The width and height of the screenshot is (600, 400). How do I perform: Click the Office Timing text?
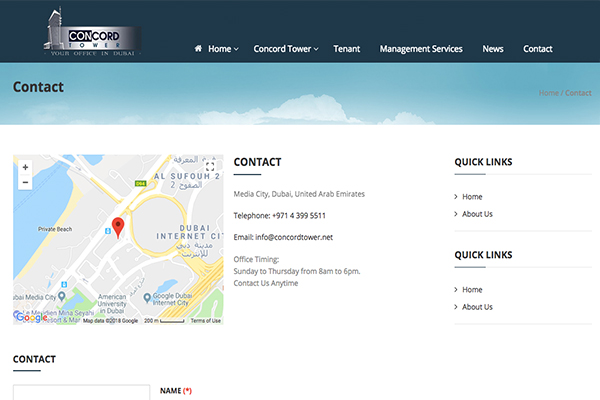point(256,259)
